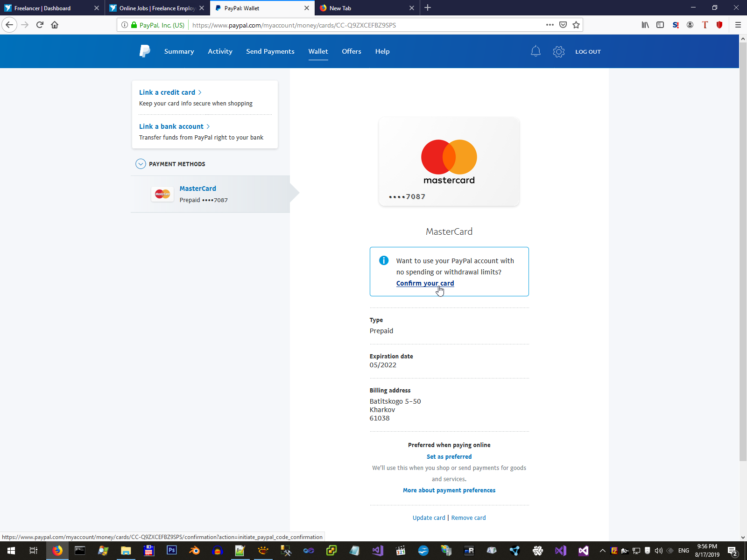Open the notifications bell

pos(536,51)
